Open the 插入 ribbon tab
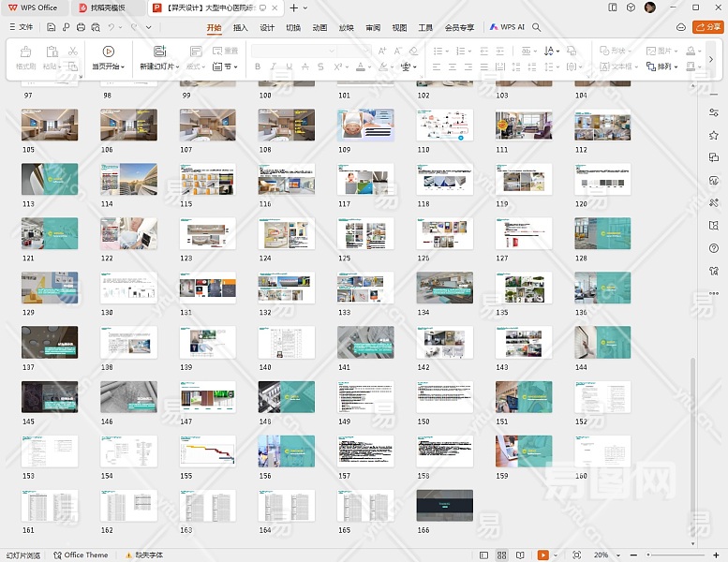This screenshot has width=728, height=562. (241, 27)
